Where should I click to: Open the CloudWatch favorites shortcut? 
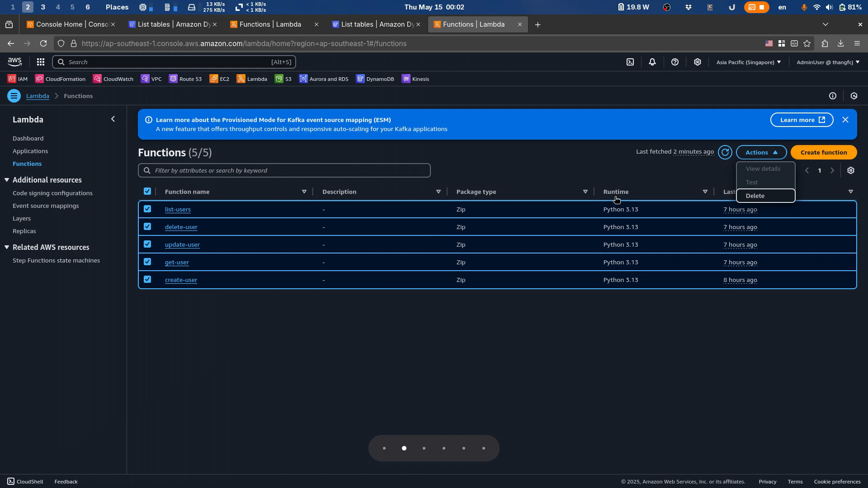[113, 79]
